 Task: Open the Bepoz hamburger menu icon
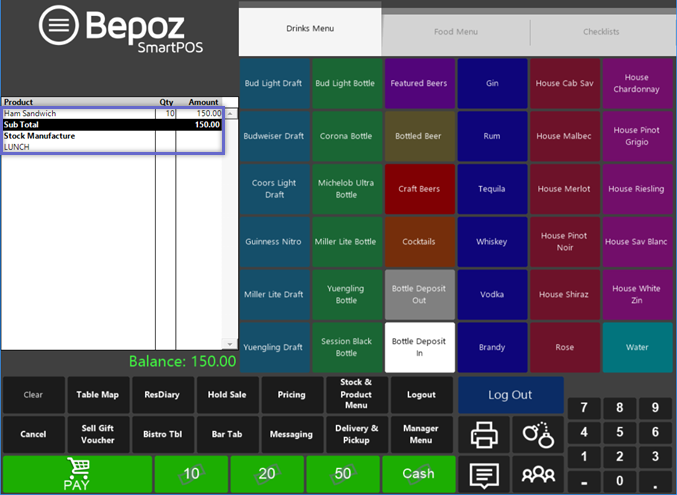(x=59, y=25)
